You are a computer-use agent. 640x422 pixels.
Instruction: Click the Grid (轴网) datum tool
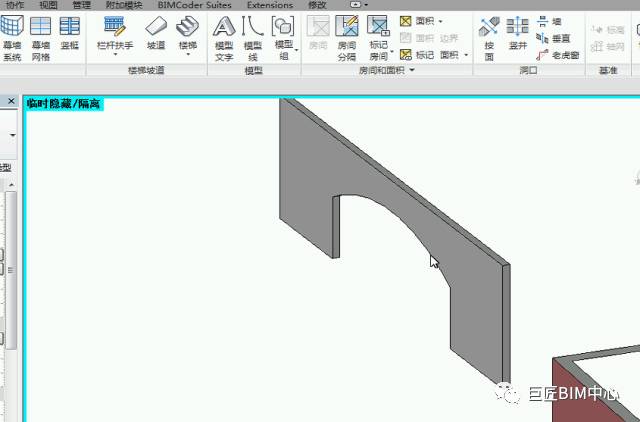(x=607, y=47)
